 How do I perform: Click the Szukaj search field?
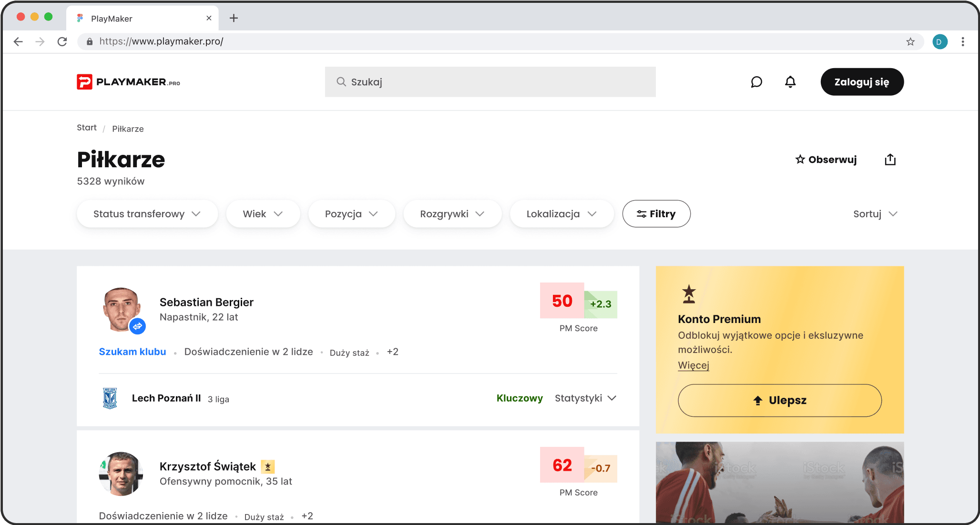[490, 82]
